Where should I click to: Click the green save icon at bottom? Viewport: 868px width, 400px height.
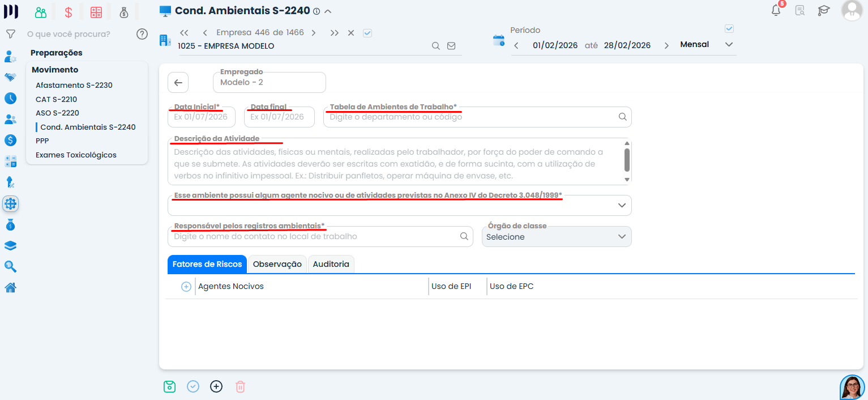[169, 386]
